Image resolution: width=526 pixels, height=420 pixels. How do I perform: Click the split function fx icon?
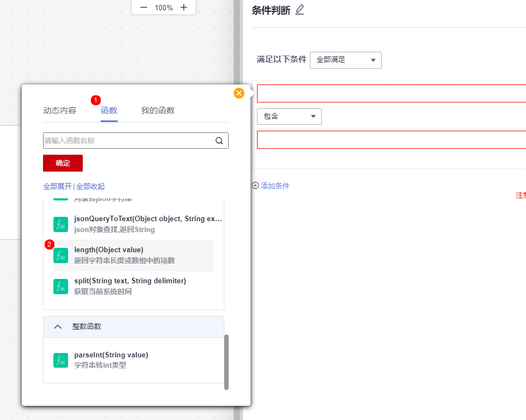(x=61, y=287)
